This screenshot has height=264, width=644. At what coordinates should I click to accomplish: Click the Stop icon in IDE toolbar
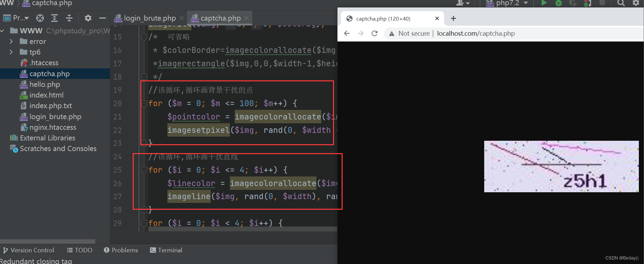click(x=602, y=3)
